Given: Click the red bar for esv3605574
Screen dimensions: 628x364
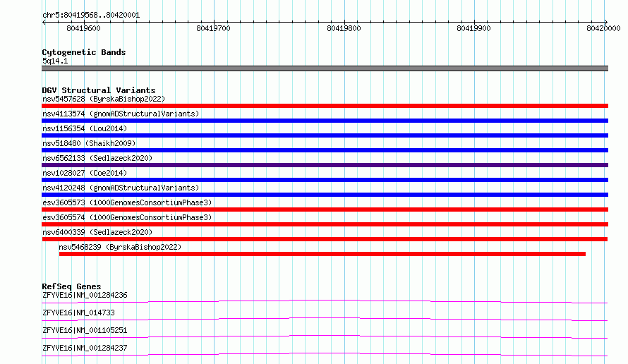Looking at the screenshot, I should click(325, 224).
